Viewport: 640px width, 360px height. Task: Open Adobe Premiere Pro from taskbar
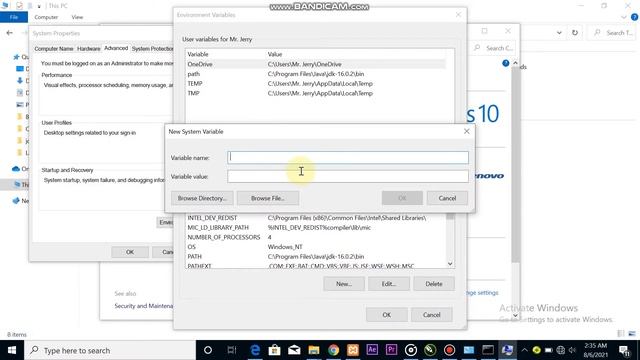(391, 350)
